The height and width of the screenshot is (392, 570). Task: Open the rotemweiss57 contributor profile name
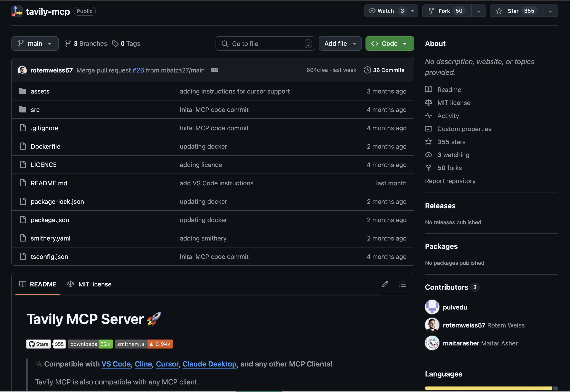click(464, 325)
